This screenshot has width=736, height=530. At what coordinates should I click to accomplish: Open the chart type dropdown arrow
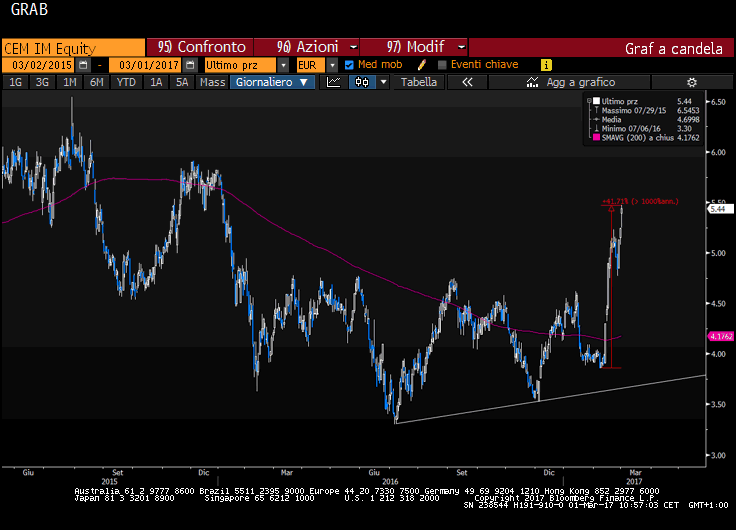pyautogui.click(x=383, y=82)
